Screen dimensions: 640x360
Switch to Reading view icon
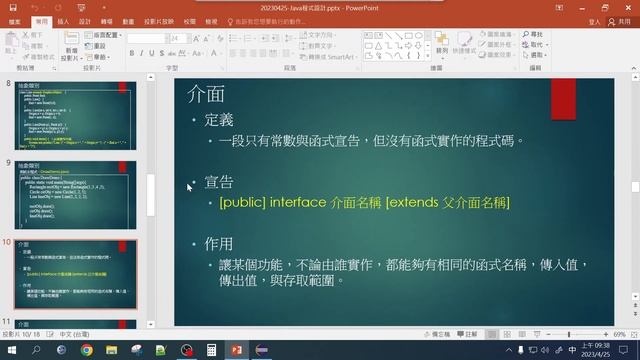pyautogui.click(x=522, y=334)
